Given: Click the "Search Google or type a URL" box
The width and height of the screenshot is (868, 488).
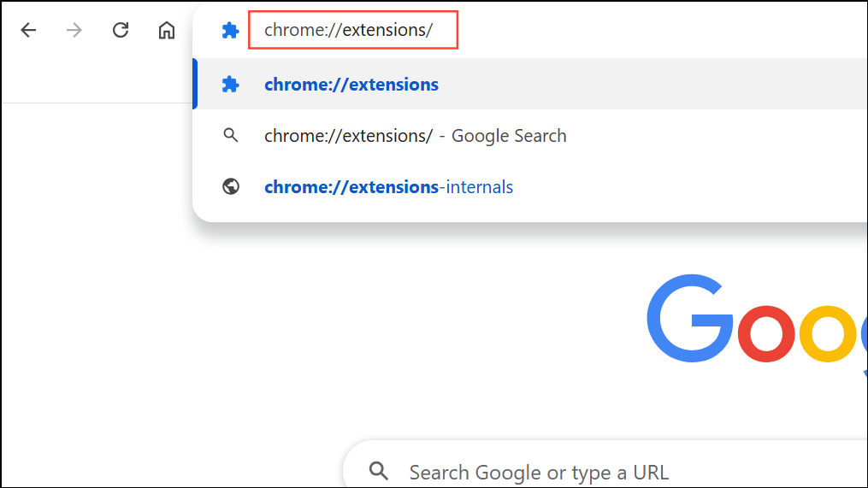Looking at the screenshot, I should (539, 472).
